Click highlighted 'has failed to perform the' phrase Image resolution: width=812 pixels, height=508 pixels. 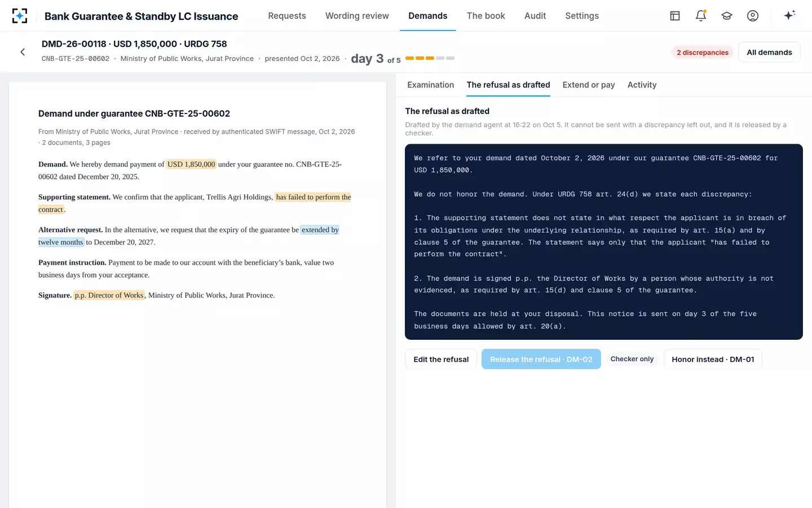pyautogui.click(x=314, y=197)
